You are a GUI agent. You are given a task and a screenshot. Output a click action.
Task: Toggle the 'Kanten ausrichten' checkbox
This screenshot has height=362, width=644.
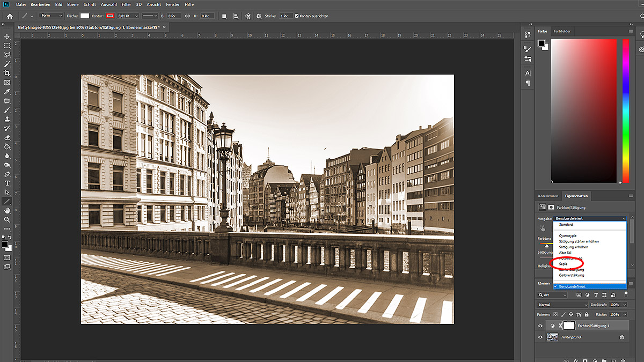[297, 16]
